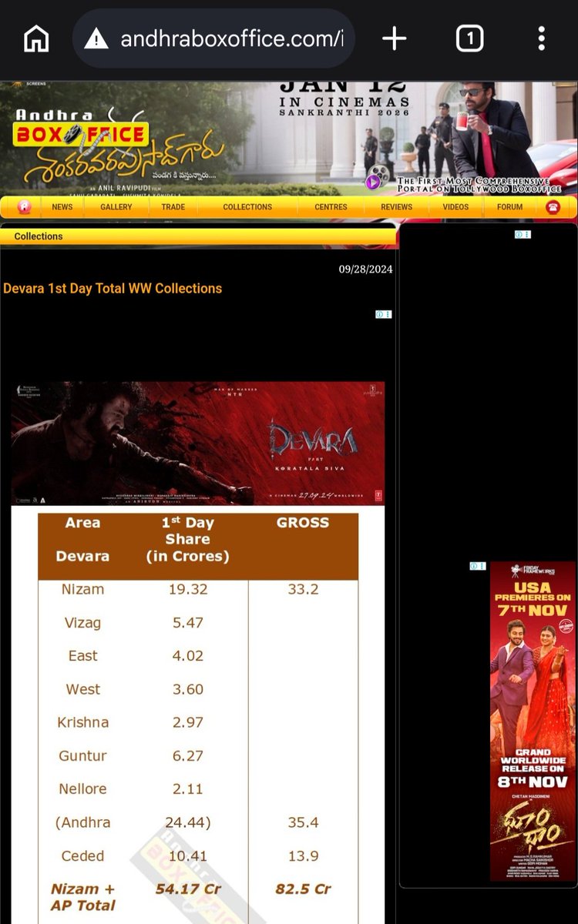Image resolution: width=578 pixels, height=924 pixels.
Task: Select Nizam gross value 33.2
Action: tap(303, 589)
